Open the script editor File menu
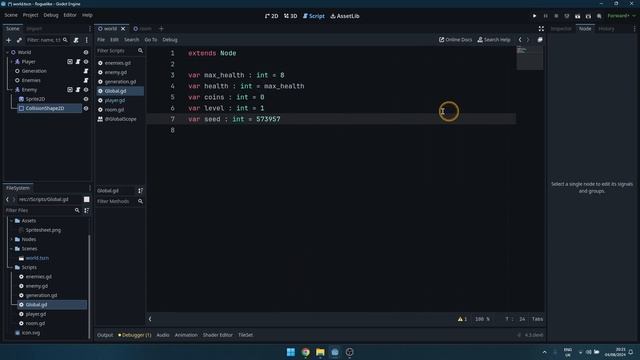Image resolution: width=640 pixels, height=360 pixels. click(x=101, y=40)
